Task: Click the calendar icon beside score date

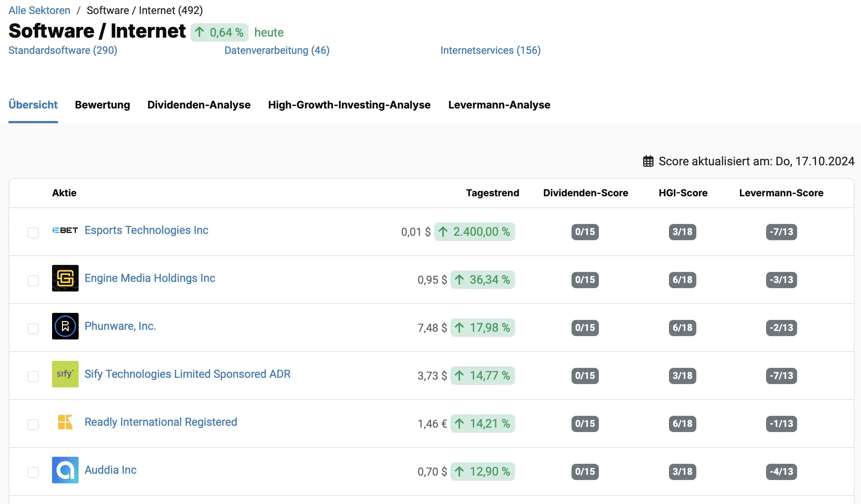Action: (648, 161)
